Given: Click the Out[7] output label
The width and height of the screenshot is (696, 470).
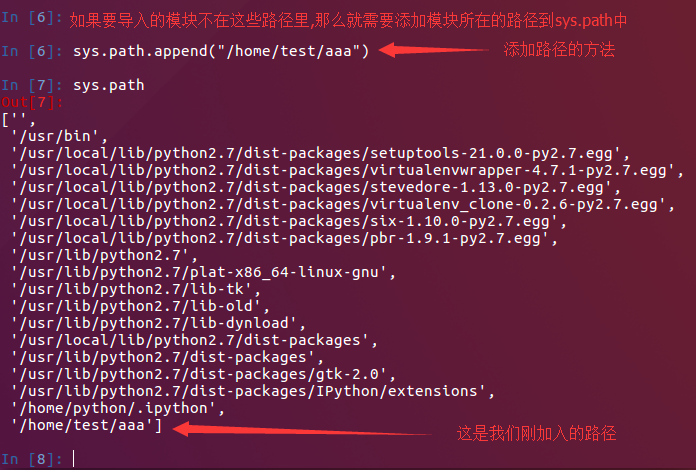Looking at the screenshot, I should click(x=32, y=103).
